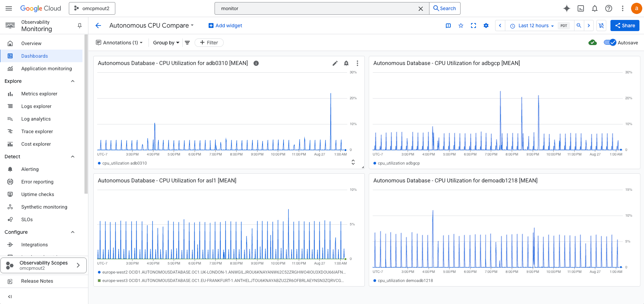The height and width of the screenshot is (304, 644).
Task: Open the help question mark menu
Action: [609, 8]
